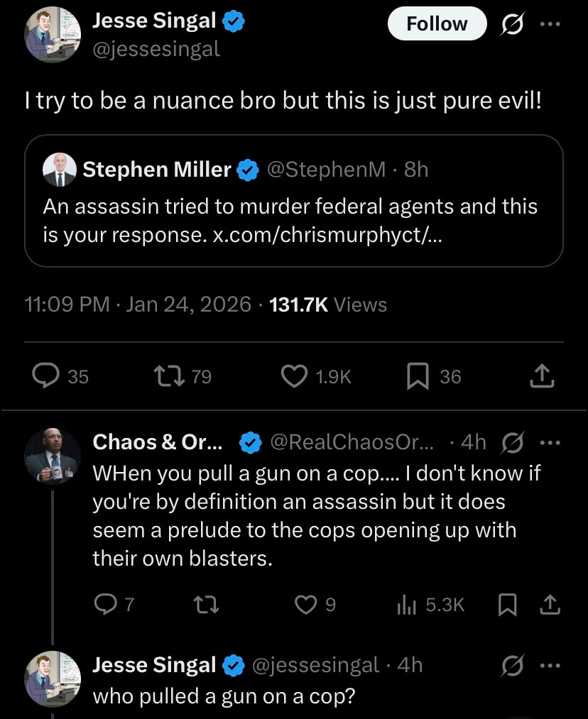Viewport: 588px width, 719px height.
Task: Tap the reply bubble with 35 comments
Action: point(48,376)
